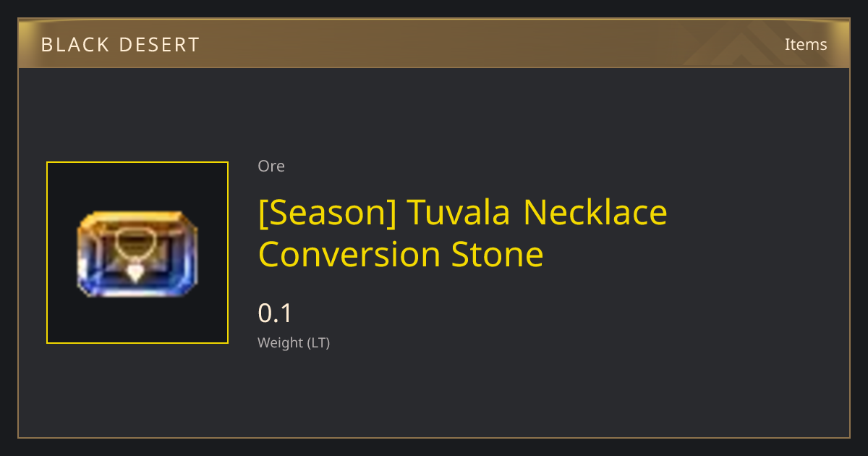
Task: Select the 0.1 weight value
Action: point(275,313)
